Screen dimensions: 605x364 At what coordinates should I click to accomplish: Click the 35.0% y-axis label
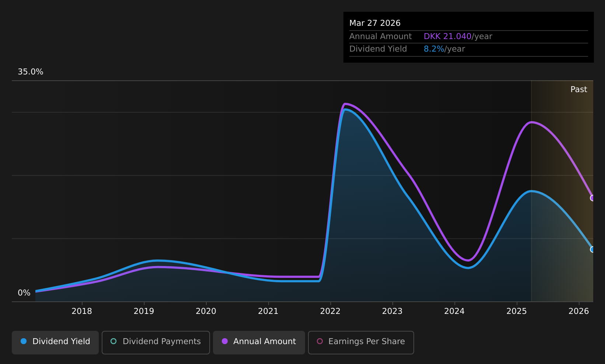pyautogui.click(x=31, y=72)
